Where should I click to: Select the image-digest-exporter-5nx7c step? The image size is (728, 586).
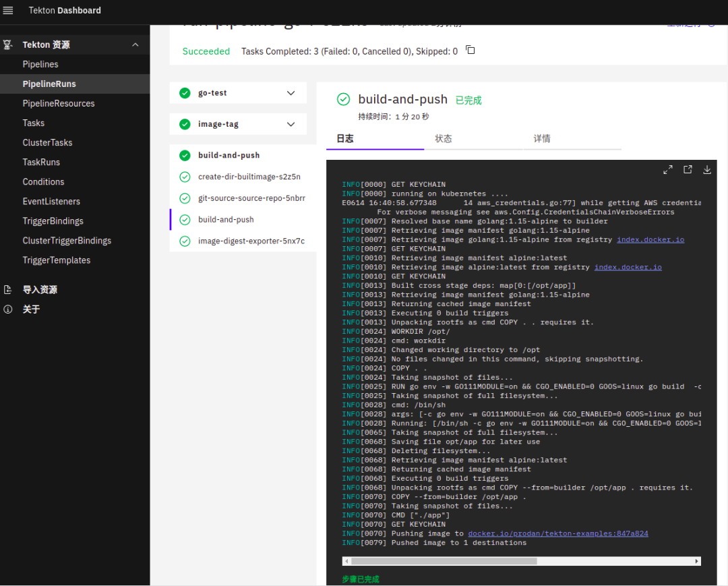[x=251, y=241]
